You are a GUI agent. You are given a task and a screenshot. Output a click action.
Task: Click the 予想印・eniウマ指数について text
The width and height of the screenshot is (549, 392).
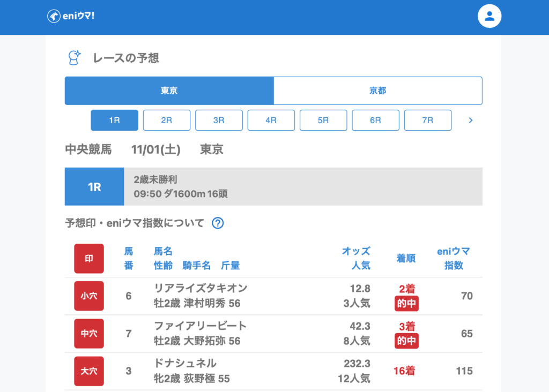[135, 223]
